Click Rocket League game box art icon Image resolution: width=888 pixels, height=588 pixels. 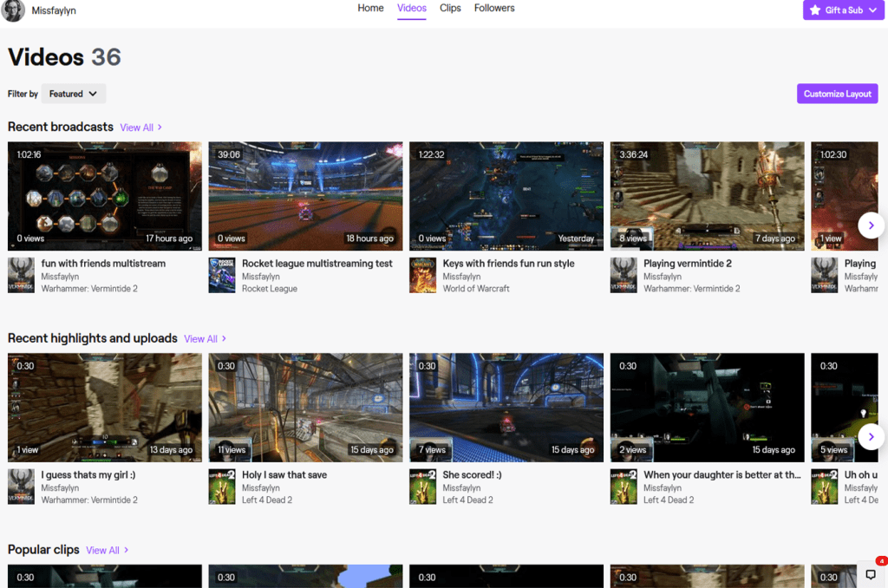tap(222, 275)
